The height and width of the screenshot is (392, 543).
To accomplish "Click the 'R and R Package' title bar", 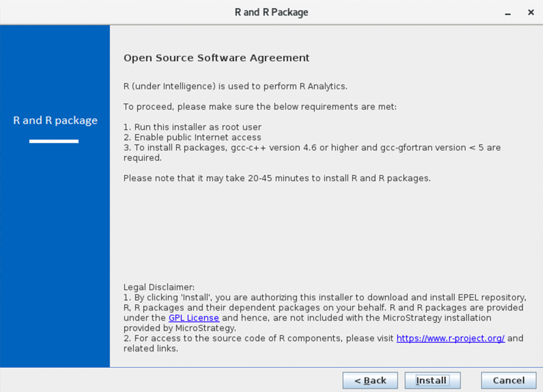I will [x=271, y=12].
